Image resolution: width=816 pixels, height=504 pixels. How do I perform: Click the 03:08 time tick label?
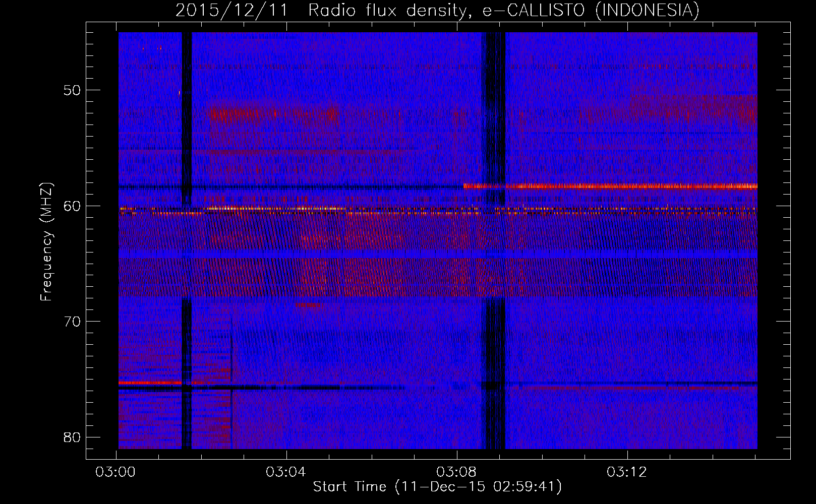point(456,472)
